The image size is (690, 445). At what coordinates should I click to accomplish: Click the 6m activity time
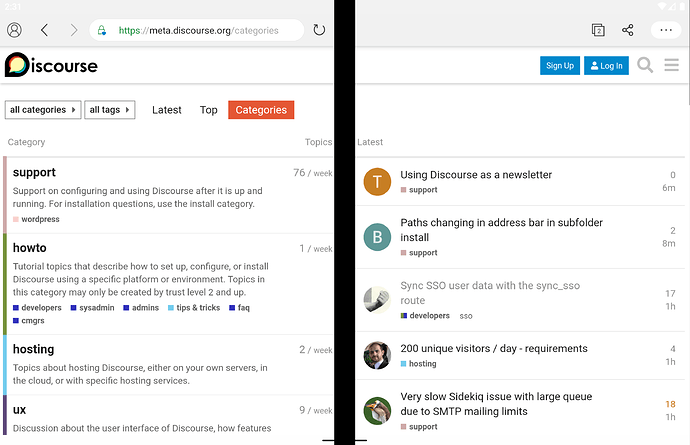[669, 188]
